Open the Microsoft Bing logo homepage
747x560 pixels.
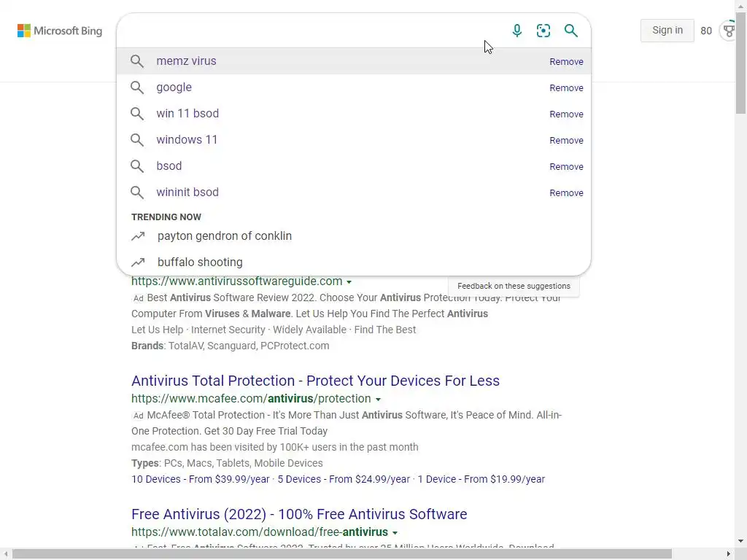point(60,31)
